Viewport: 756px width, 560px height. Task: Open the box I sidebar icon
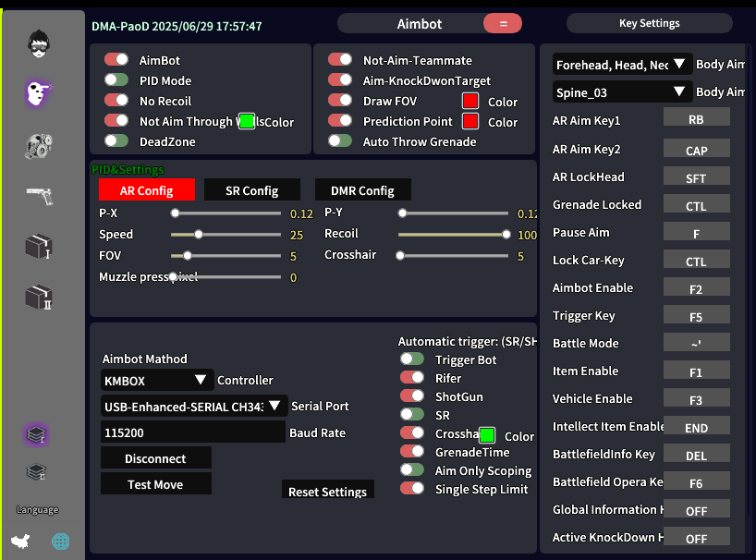click(39, 246)
